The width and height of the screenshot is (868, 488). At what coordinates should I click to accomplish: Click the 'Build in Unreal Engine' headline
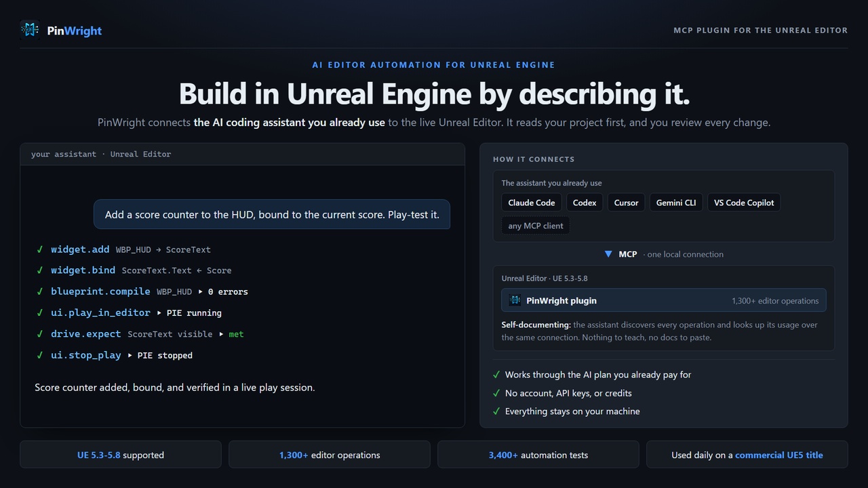434,94
